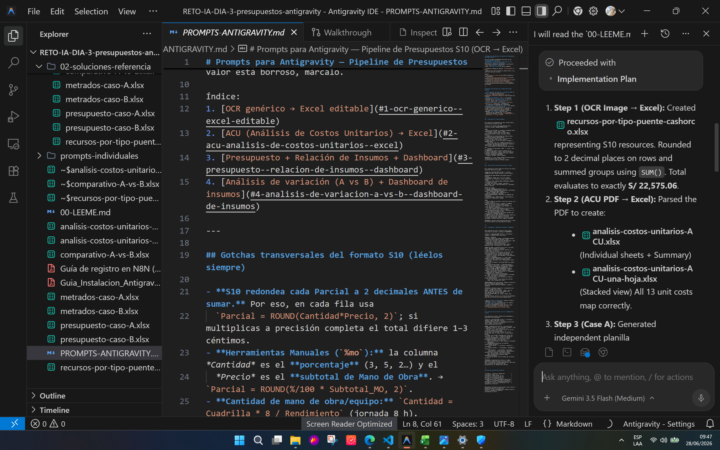
Task: Open the Gemini 3.5 Flash model dropdown
Action: (x=608, y=398)
